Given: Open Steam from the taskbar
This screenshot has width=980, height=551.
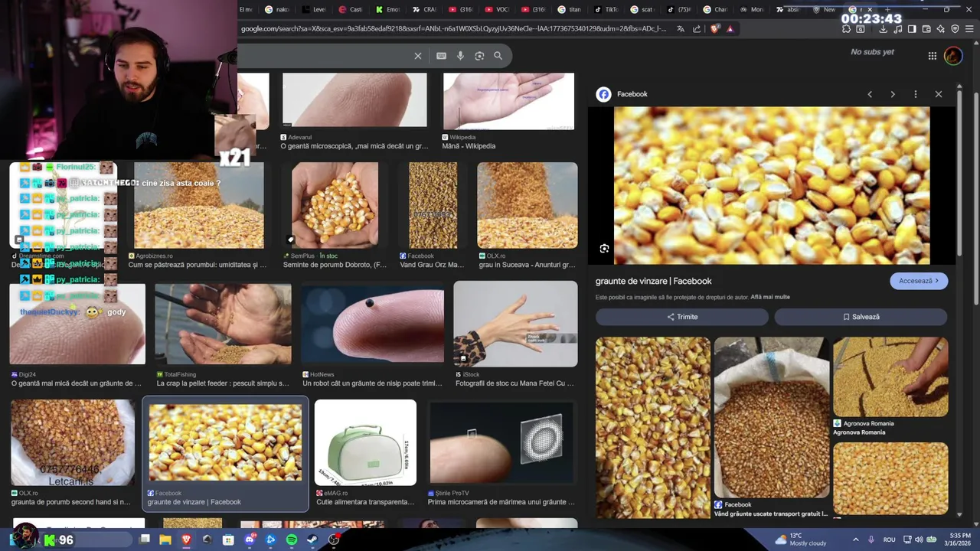Looking at the screenshot, I should 312,540.
